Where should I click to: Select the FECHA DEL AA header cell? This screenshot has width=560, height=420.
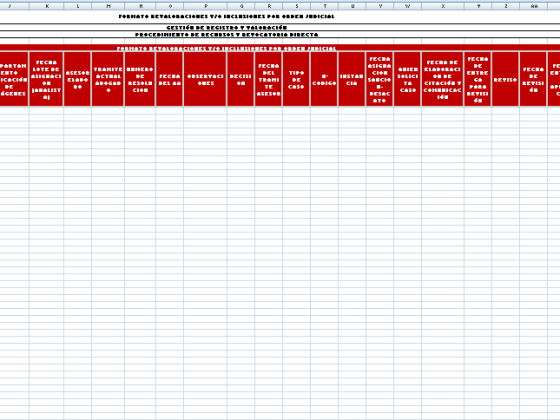[170, 79]
